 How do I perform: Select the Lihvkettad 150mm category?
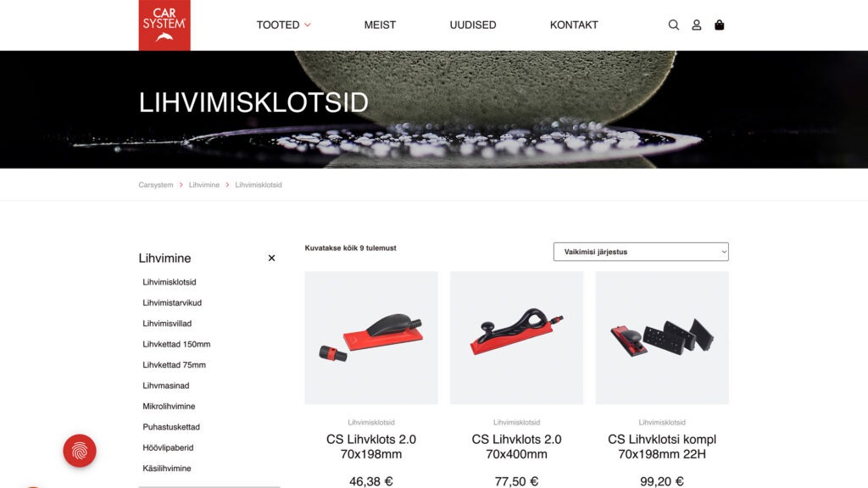click(x=176, y=344)
